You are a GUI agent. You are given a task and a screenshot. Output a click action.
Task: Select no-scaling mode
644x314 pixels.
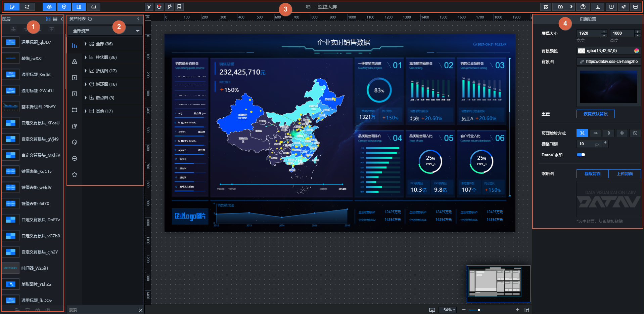tap(635, 133)
